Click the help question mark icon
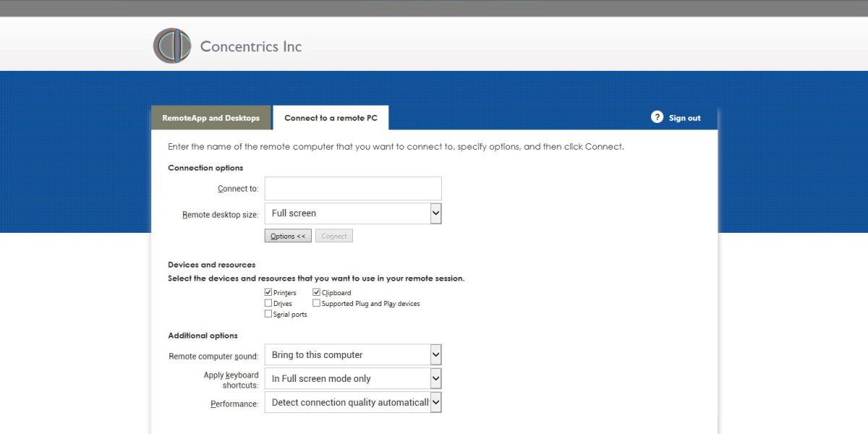 tap(658, 117)
